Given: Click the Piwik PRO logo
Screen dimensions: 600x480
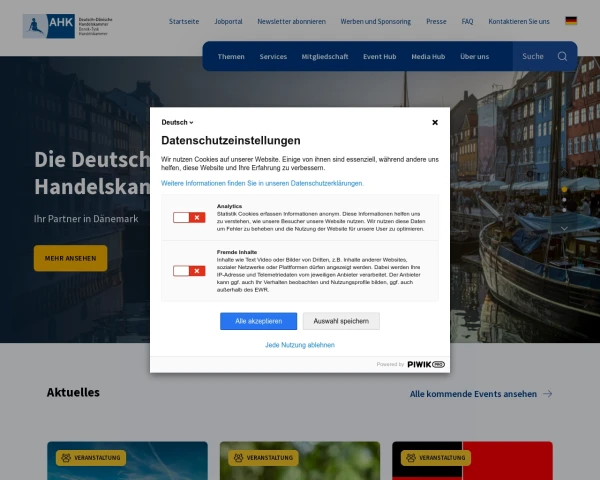Looking at the screenshot, I should point(425,364).
